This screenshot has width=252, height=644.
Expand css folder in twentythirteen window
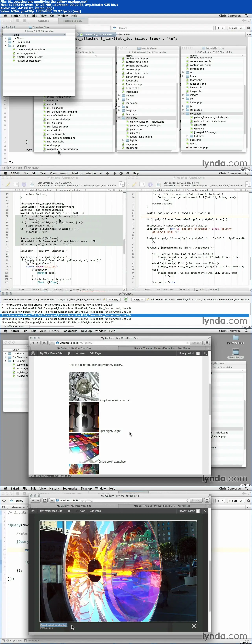183,72
